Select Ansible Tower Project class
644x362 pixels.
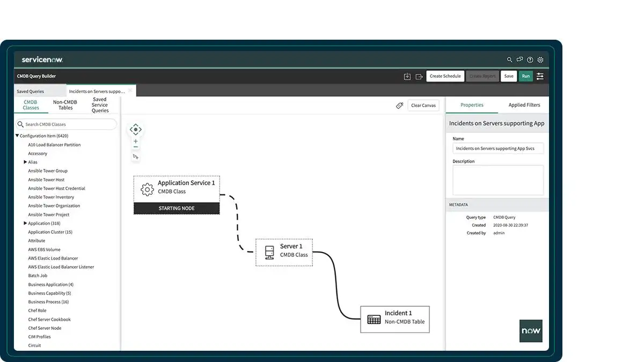(x=49, y=215)
